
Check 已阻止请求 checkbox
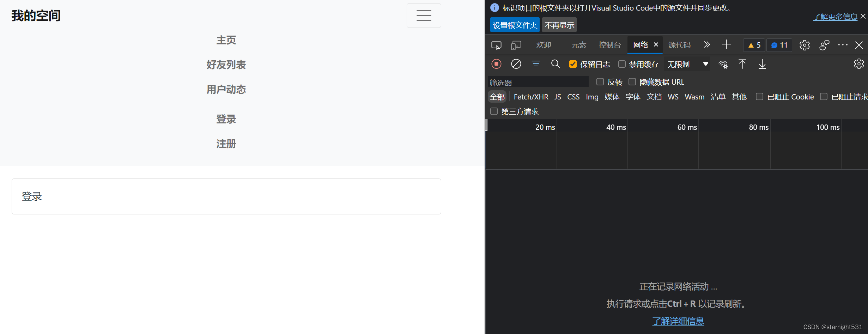[x=824, y=97]
